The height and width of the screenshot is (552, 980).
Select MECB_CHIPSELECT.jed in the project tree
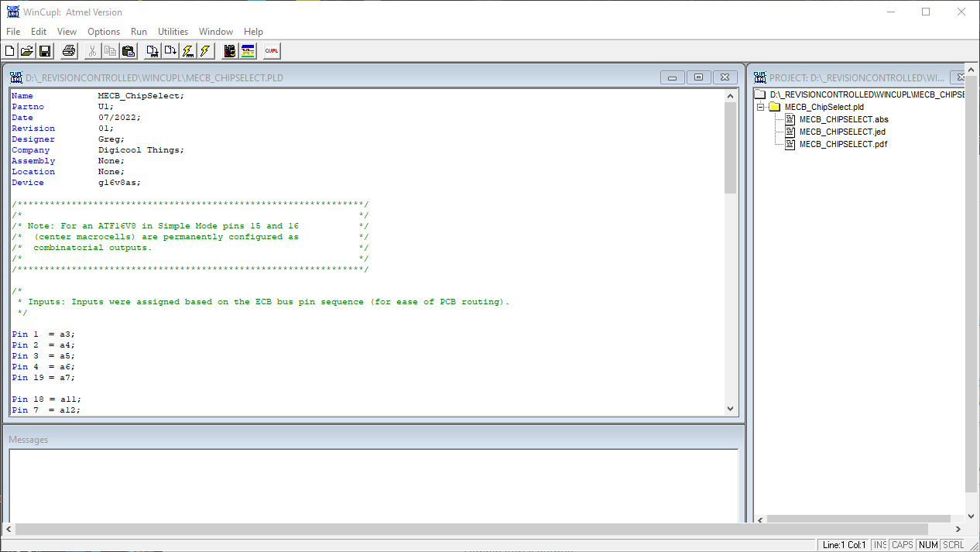[x=842, y=132]
